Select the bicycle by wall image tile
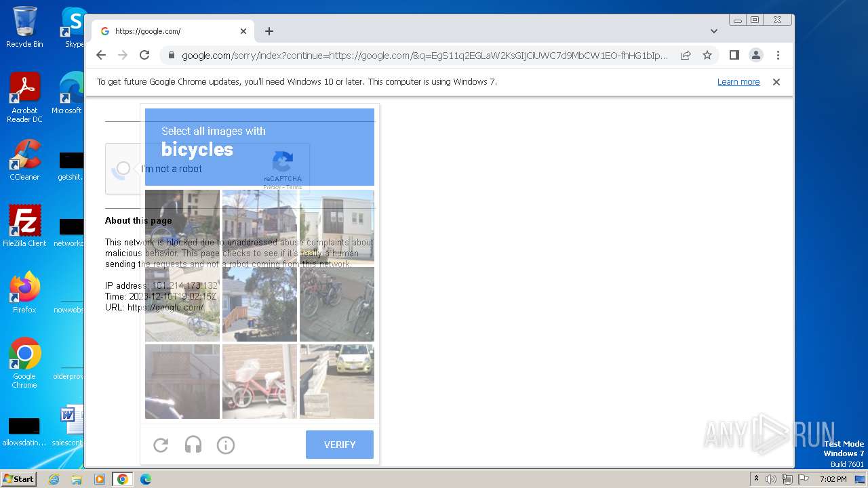The image size is (868, 488). click(x=182, y=304)
